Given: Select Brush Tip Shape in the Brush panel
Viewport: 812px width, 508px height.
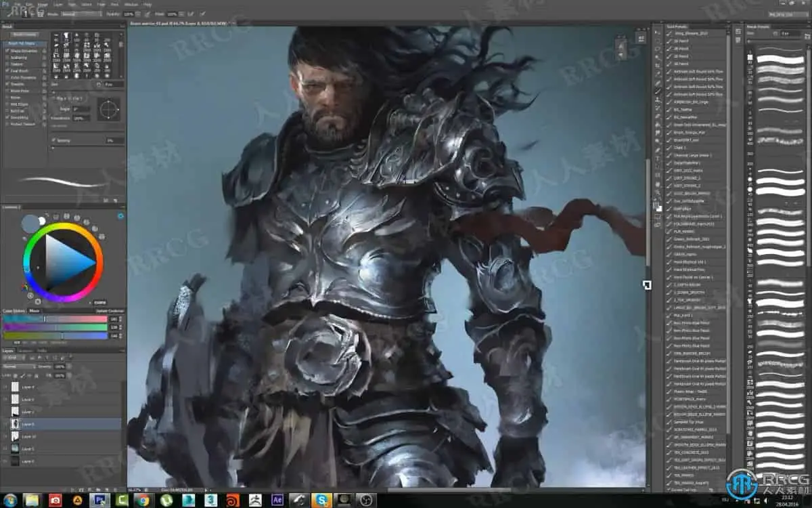Looking at the screenshot, I should tap(24, 43).
